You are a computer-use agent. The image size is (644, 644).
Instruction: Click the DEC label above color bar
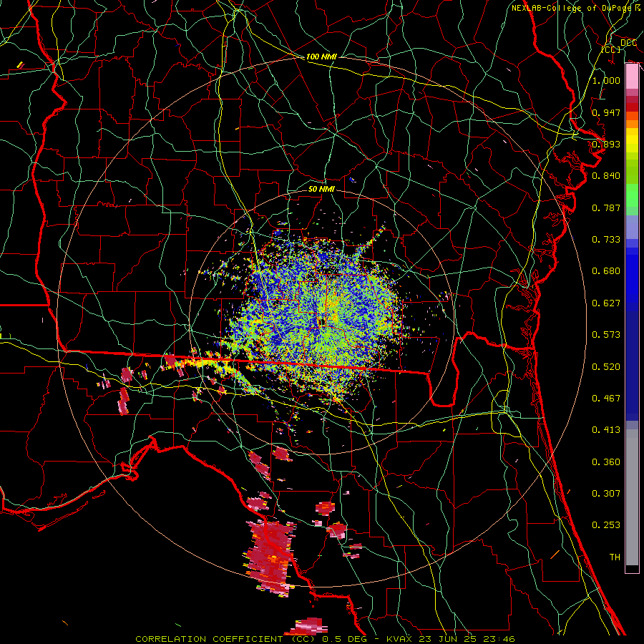[x=628, y=43]
